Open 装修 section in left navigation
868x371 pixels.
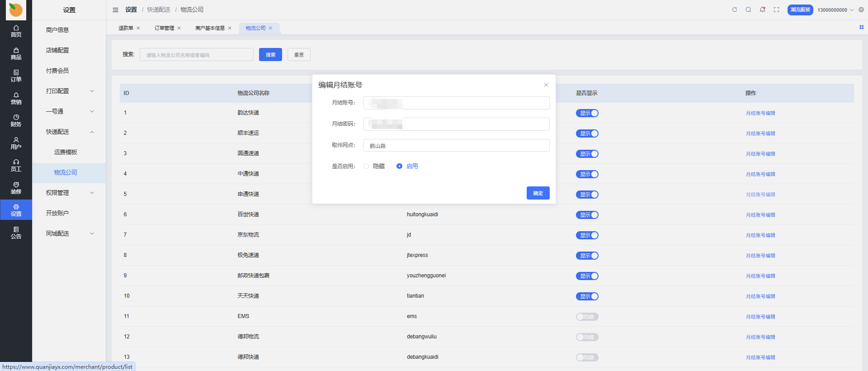[16, 188]
